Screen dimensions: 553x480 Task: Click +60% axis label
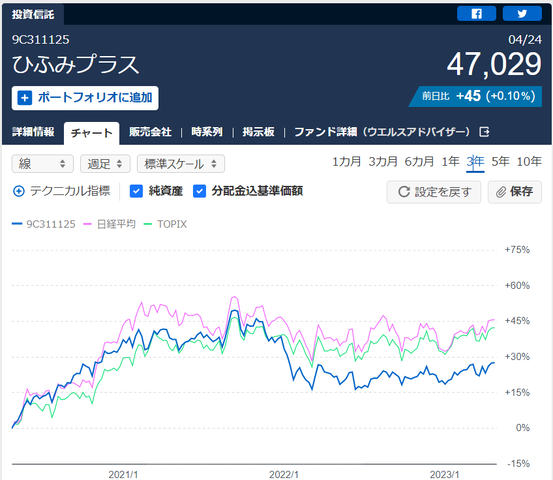517,286
